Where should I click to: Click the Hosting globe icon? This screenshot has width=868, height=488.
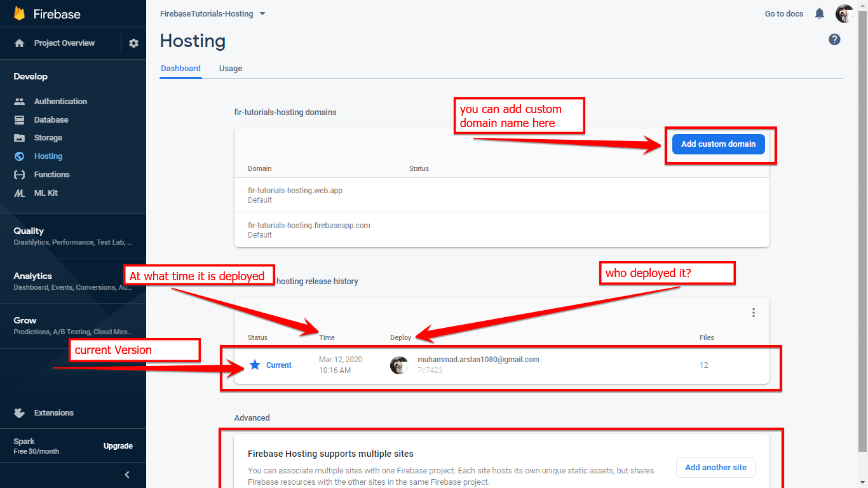(20, 156)
